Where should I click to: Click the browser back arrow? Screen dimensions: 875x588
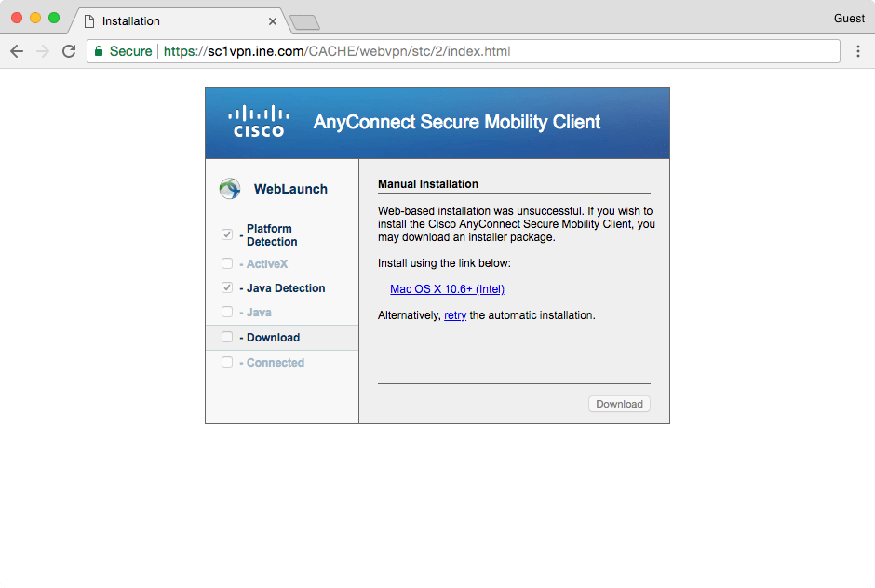(17, 51)
